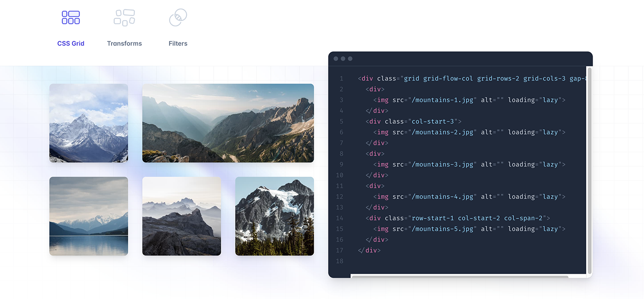
Task: Select the CSS Grid tab label
Action: [x=71, y=43]
